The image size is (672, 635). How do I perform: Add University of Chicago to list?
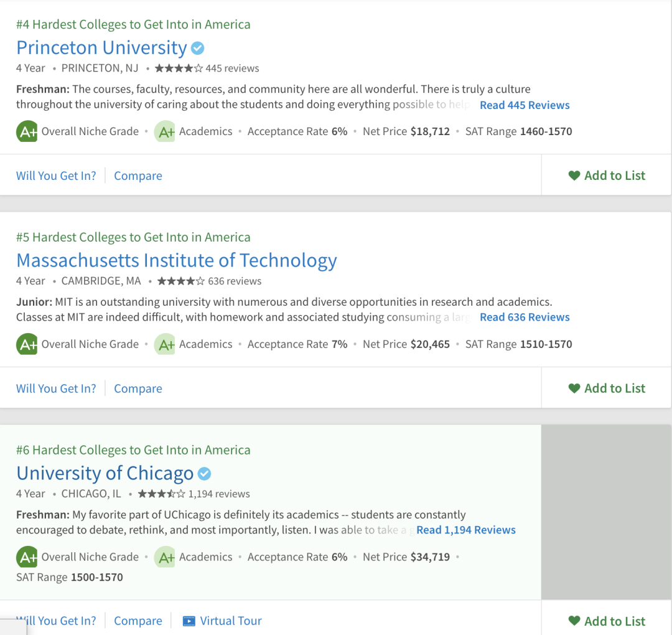tap(607, 621)
